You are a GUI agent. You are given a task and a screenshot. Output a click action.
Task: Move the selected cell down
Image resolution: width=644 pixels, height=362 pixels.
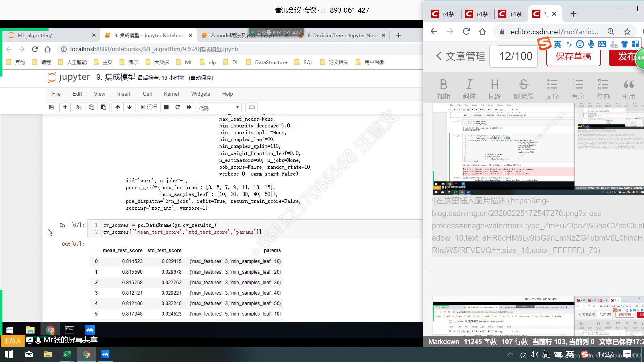(129, 107)
